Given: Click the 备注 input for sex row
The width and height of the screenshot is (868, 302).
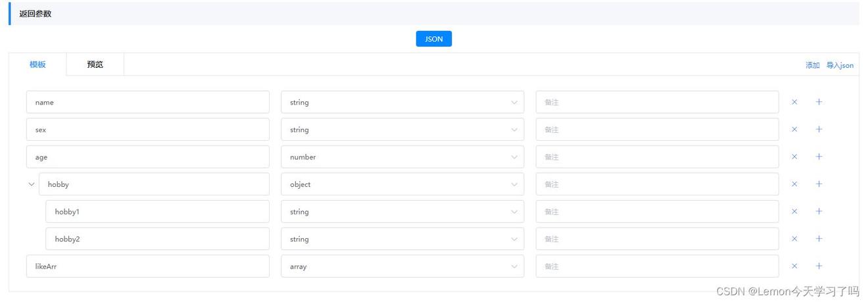Looking at the screenshot, I should pos(656,130).
